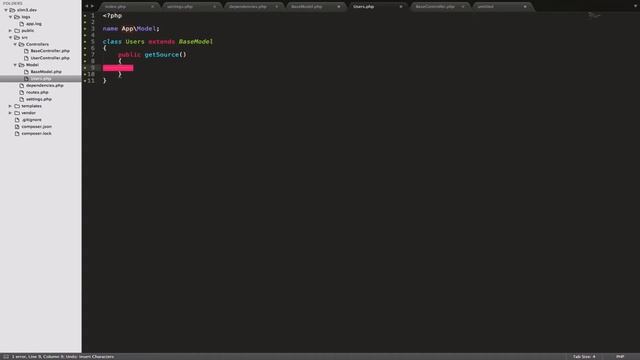
Task: Open app.log in the sidebar
Action: [x=34, y=24]
